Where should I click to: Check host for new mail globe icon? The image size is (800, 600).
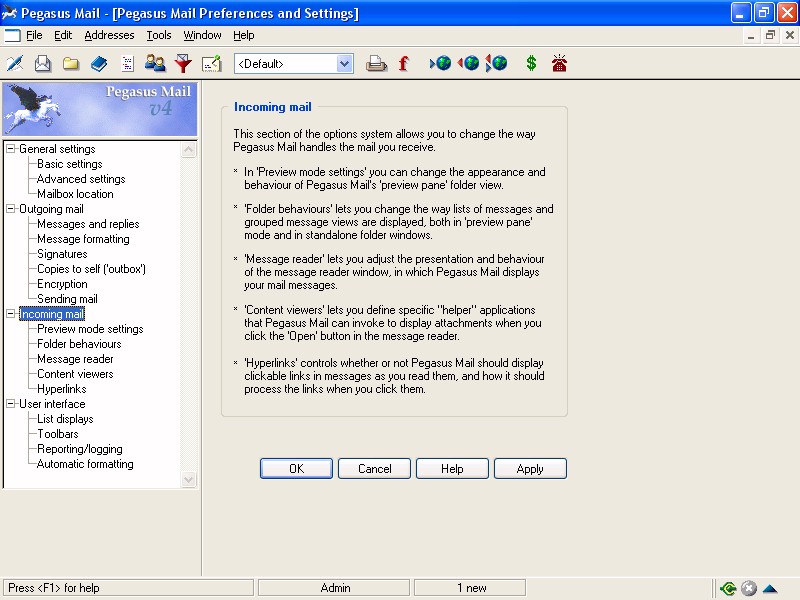pos(441,63)
